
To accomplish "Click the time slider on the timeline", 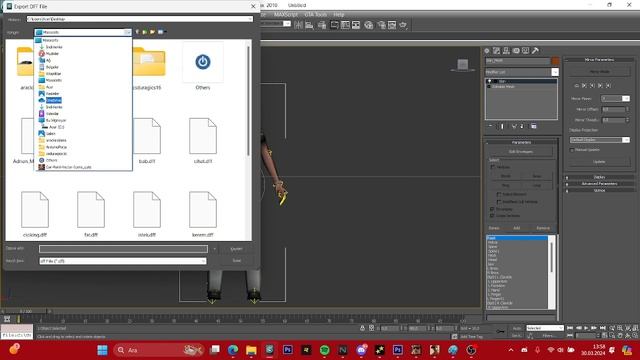I will [26, 311].
